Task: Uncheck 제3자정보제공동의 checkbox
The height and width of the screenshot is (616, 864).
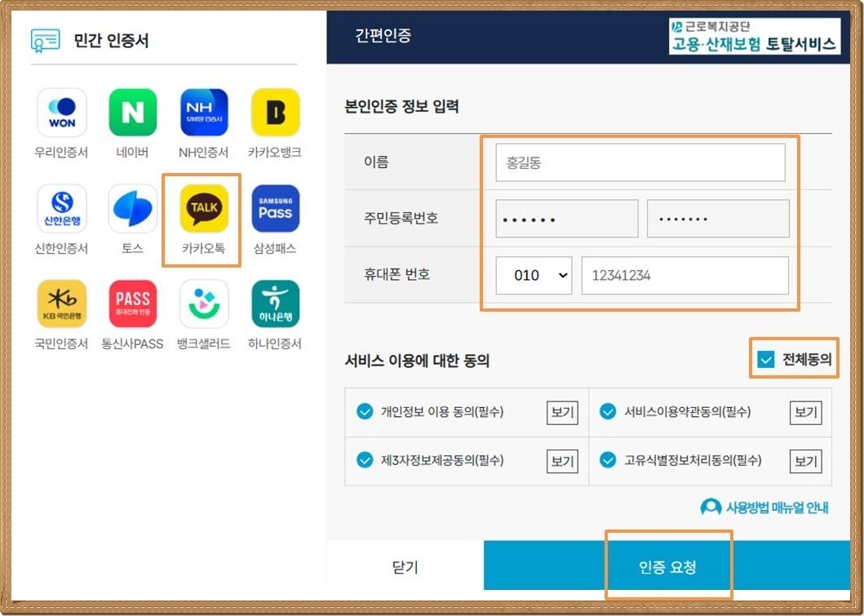Action: point(365,460)
